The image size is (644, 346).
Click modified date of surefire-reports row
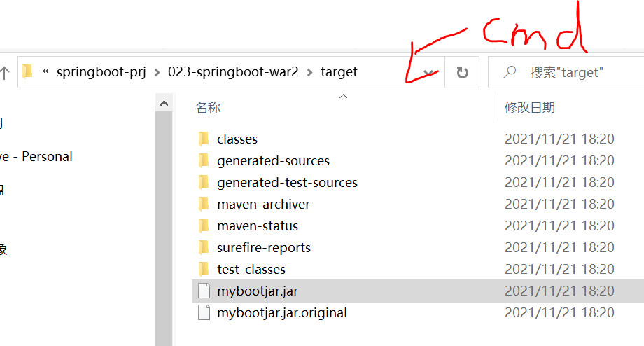pos(559,247)
